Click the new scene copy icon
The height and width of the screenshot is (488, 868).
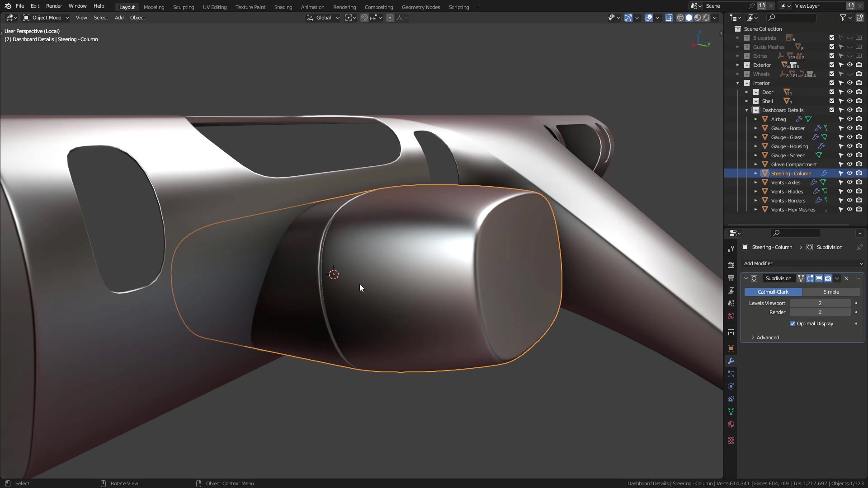[762, 6]
